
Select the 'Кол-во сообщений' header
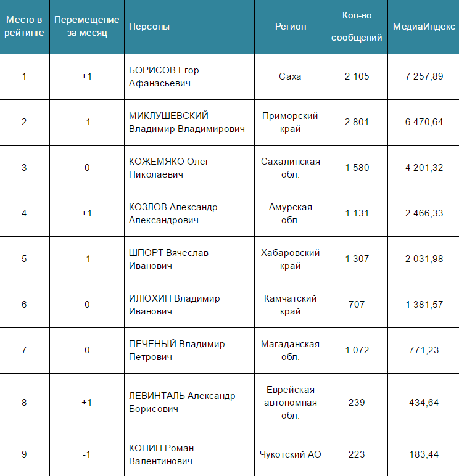[x=357, y=27]
